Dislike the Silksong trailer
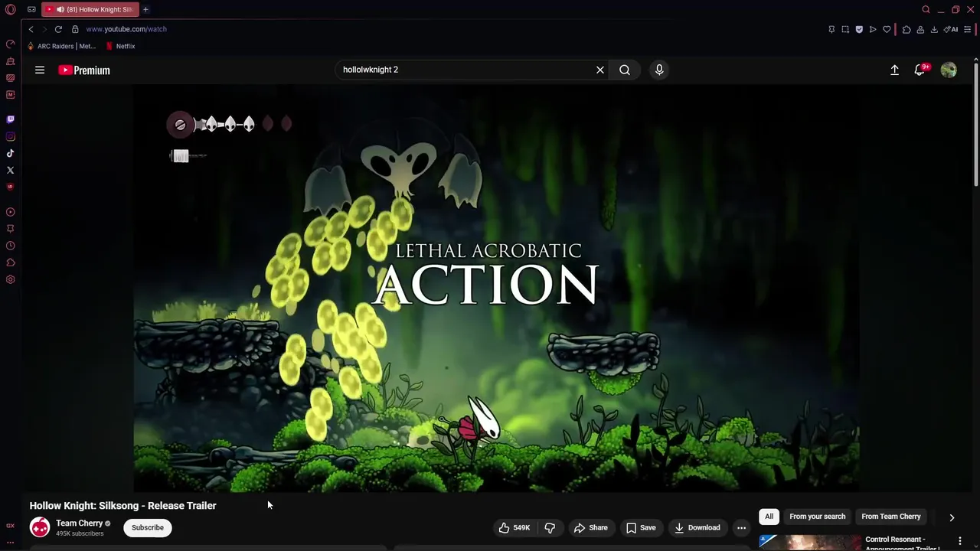The width and height of the screenshot is (980, 551). pyautogui.click(x=550, y=527)
